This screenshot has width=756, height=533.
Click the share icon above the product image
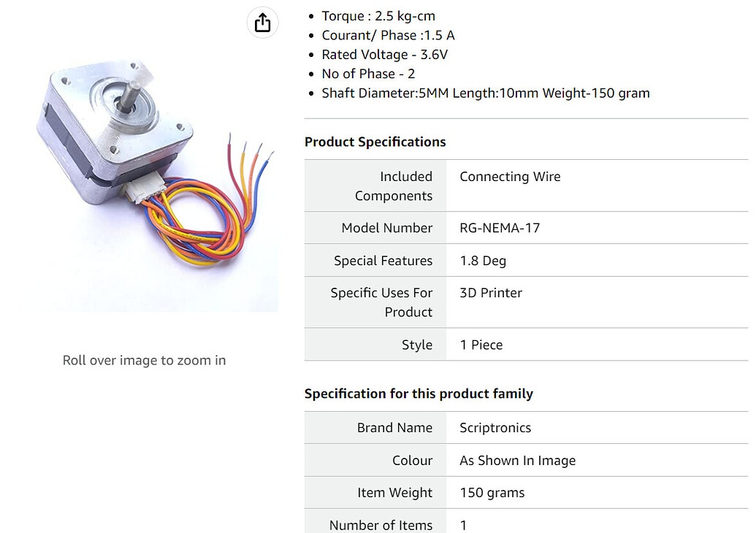(x=262, y=23)
